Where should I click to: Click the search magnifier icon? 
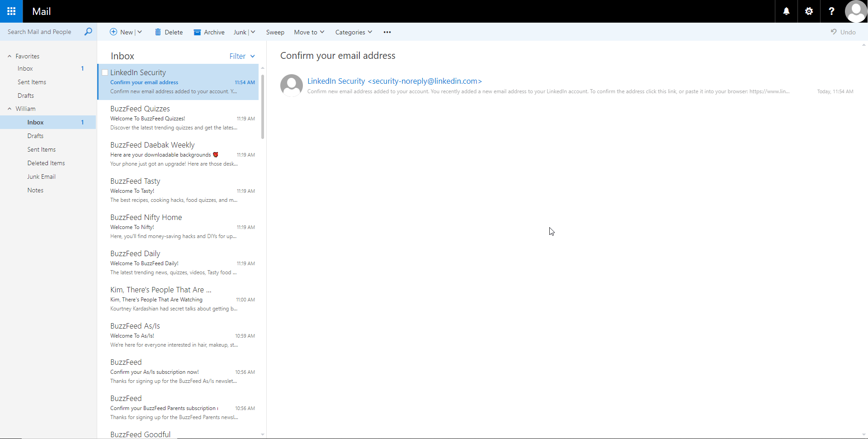point(88,32)
